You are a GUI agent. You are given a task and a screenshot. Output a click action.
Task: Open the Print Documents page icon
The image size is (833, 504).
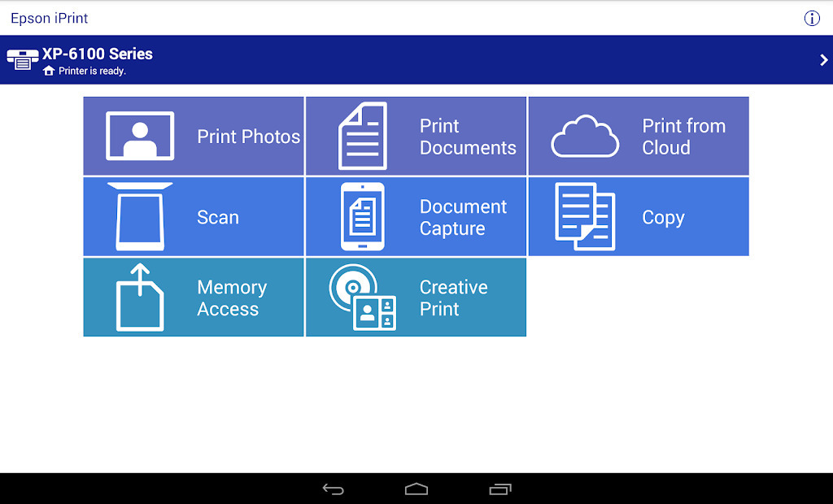(362, 136)
